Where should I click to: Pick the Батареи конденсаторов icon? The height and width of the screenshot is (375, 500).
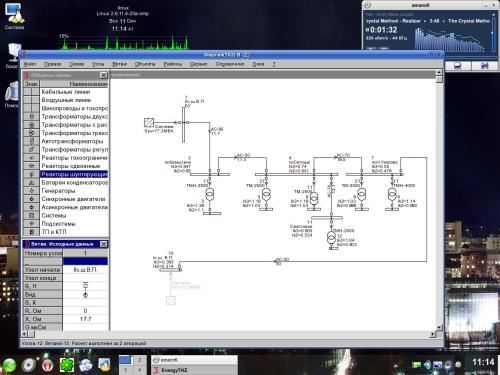[32, 182]
